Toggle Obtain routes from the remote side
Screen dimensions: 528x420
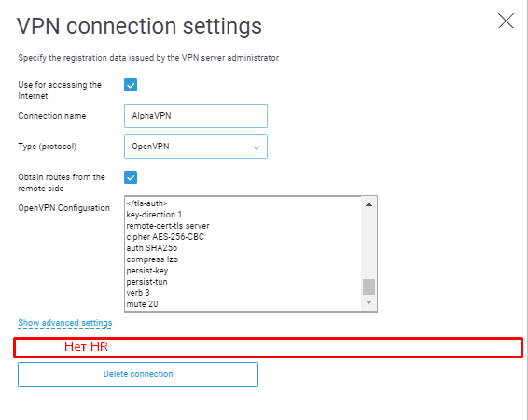tap(131, 177)
